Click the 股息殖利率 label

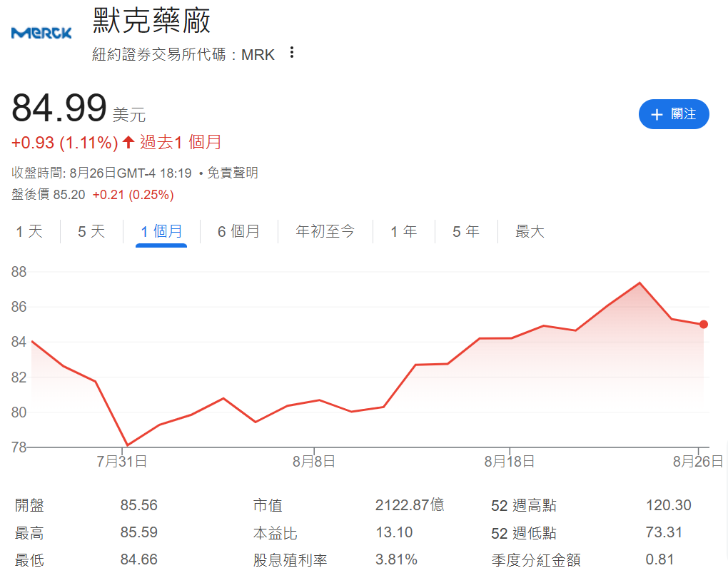[x=290, y=560]
